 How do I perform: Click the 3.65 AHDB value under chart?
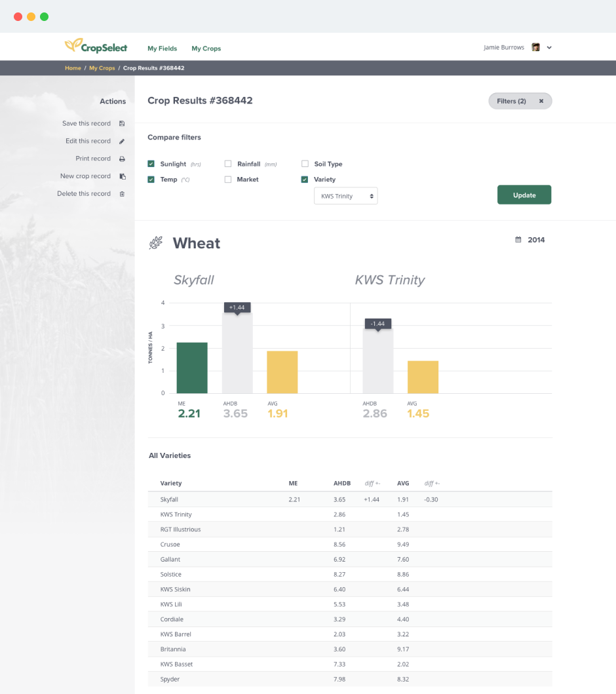click(235, 414)
